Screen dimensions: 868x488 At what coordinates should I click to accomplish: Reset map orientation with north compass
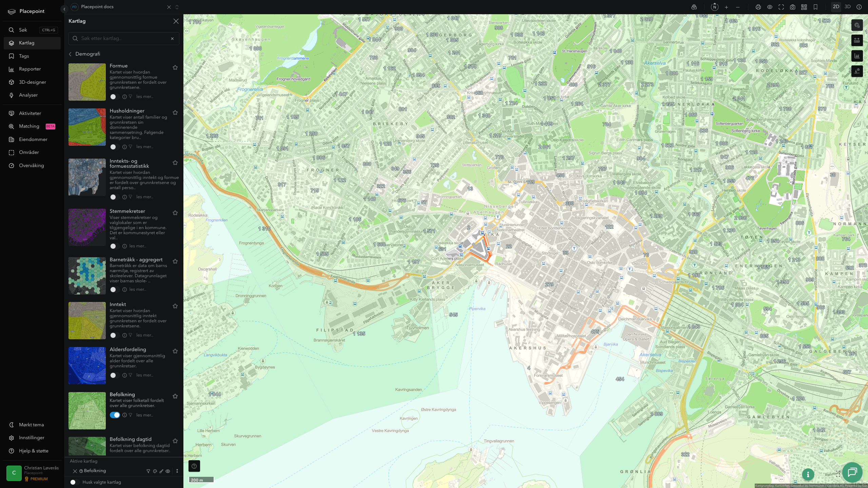coord(714,7)
